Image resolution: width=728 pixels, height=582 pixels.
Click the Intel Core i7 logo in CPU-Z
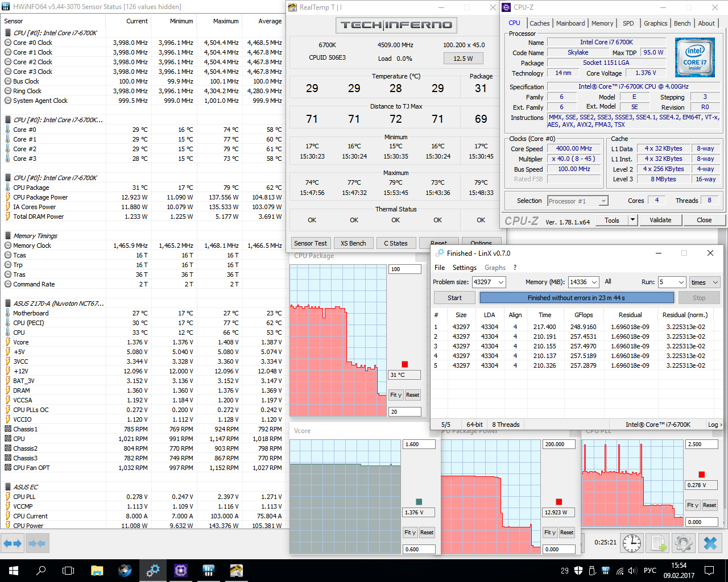click(694, 57)
